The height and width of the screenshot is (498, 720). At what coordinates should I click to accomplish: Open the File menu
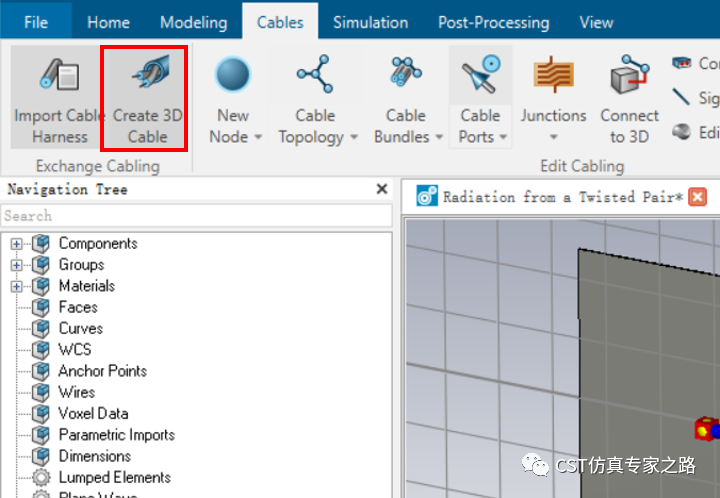(36, 22)
